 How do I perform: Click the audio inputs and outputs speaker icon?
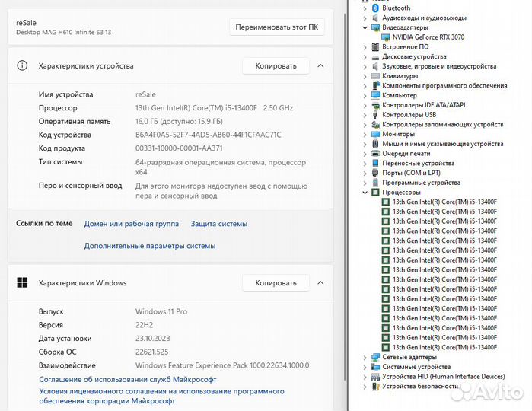(x=375, y=18)
